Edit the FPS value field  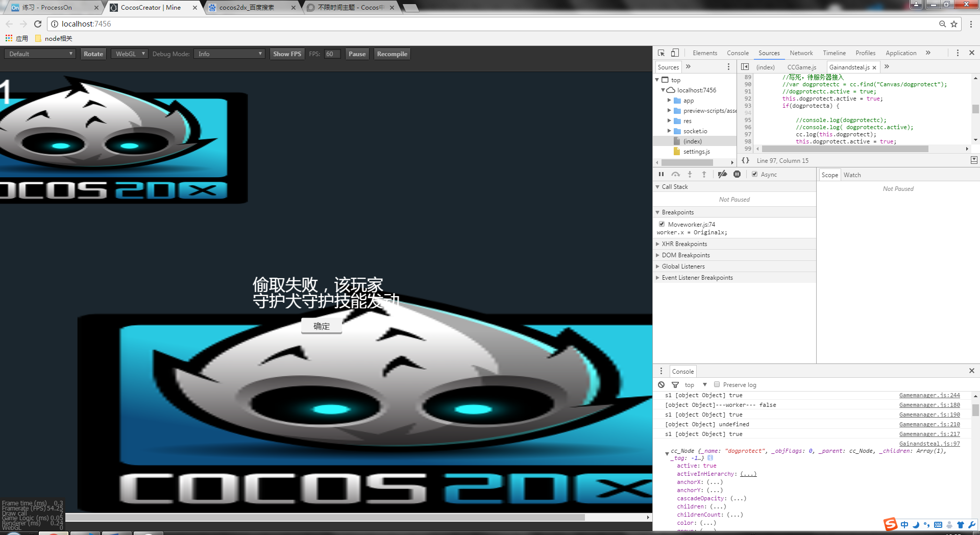coord(332,54)
